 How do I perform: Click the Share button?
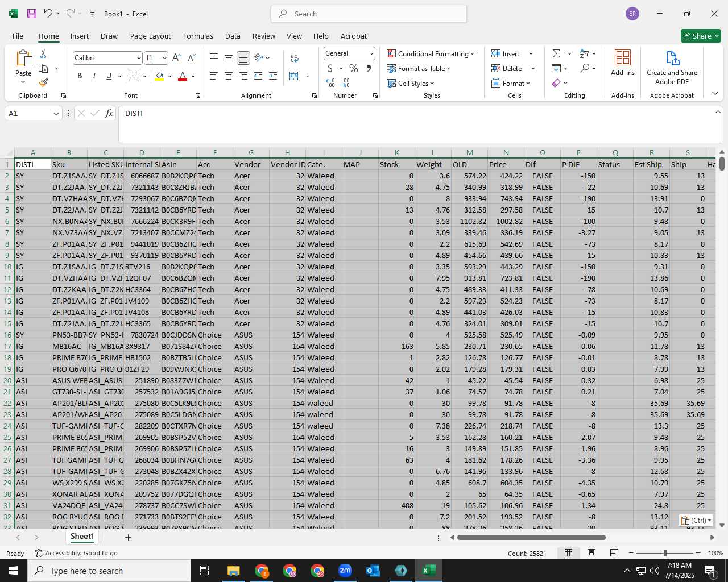[701, 36]
